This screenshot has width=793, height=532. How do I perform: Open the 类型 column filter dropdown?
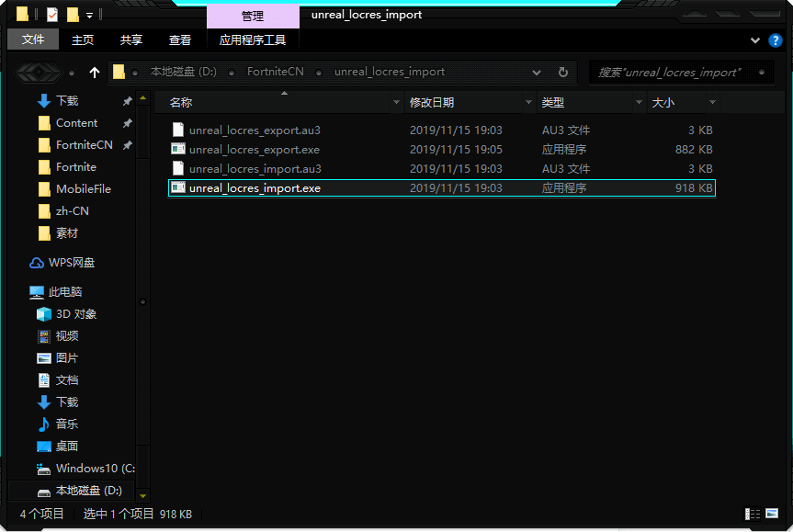(639, 103)
